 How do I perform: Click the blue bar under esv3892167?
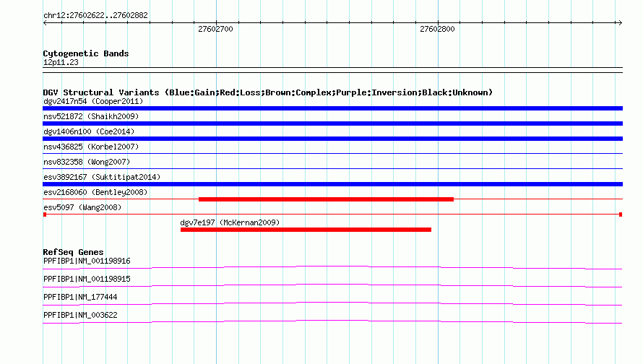(332, 184)
